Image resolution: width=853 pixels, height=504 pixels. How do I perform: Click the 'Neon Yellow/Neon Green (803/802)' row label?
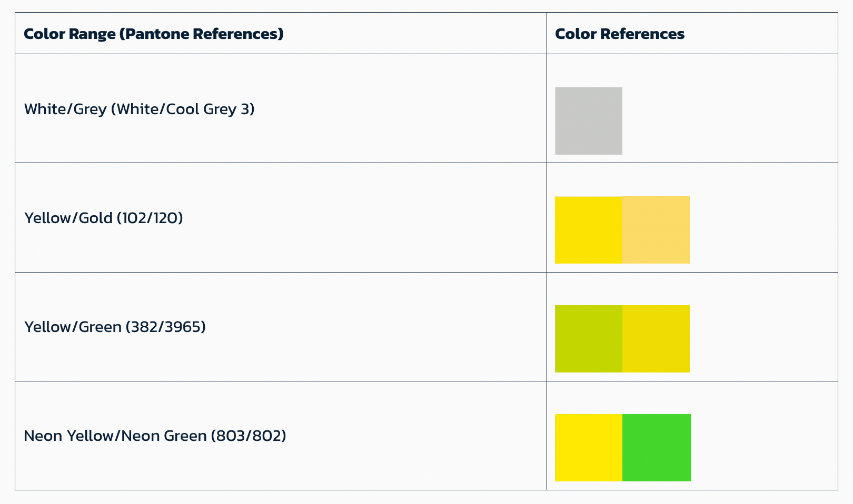pyautogui.click(x=155, y=436)
